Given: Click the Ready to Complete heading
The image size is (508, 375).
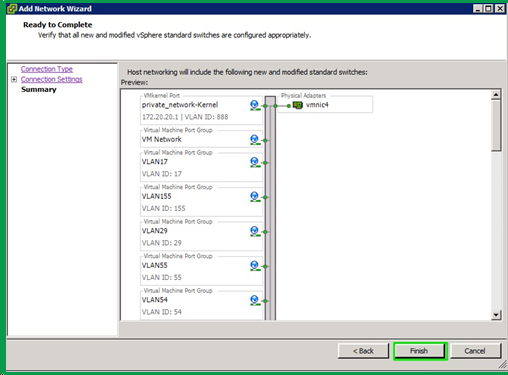Looking at the screenshot, I should [x=58, y=25].
